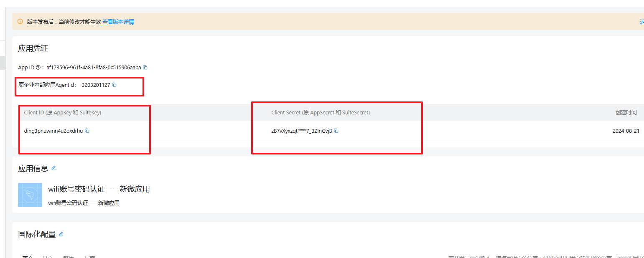Select the Client ID value ding3pnuwmn4u2oxdrhu

(53, 131)
